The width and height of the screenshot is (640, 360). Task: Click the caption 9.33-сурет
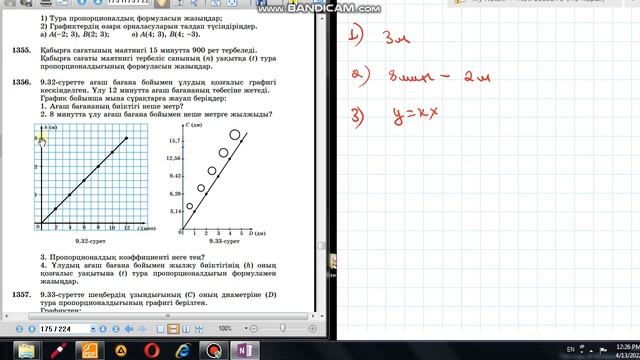224,241
